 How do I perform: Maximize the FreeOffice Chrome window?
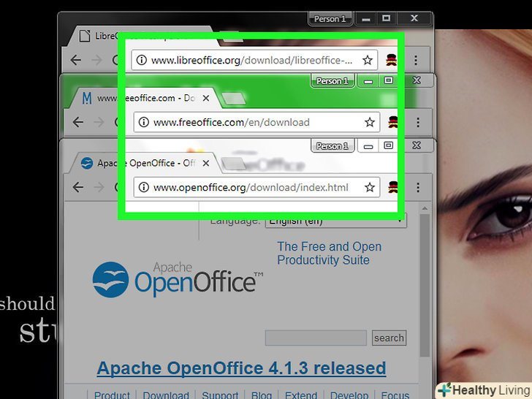(389, 80)
